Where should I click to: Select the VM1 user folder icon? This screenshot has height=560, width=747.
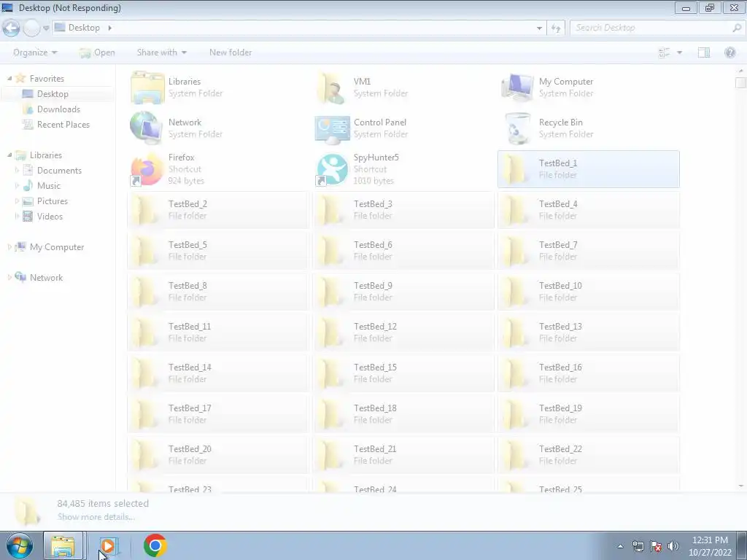pyautogui.click(x=332, y=87)
